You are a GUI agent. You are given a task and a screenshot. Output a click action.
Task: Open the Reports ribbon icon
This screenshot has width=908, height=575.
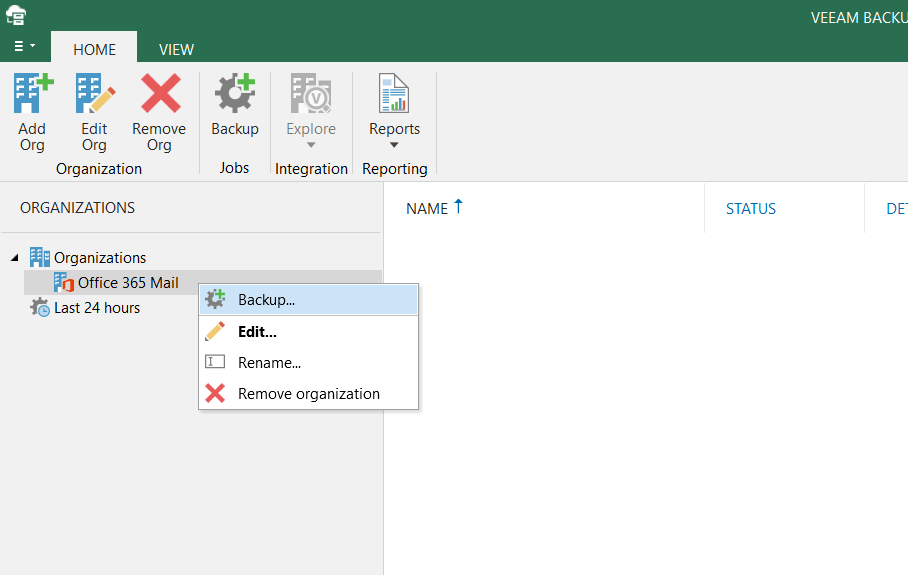click(394, 95)
